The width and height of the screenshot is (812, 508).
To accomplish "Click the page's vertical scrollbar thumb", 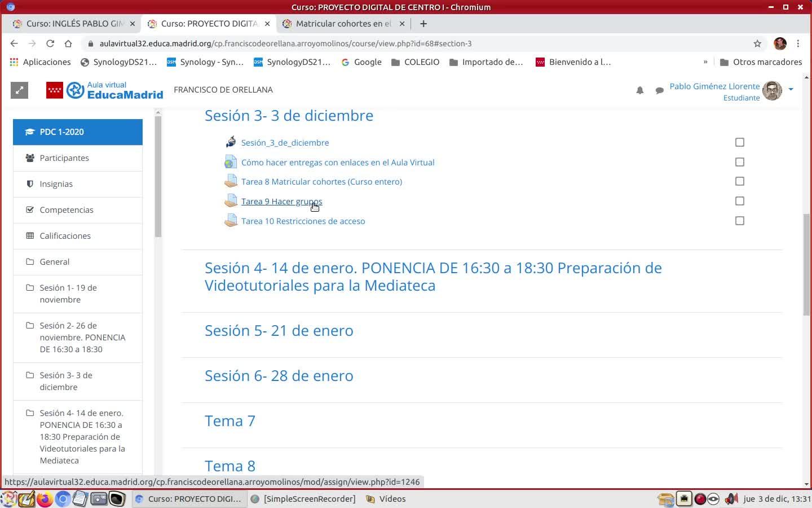I will pyautogui.click(x=806, y=265).
